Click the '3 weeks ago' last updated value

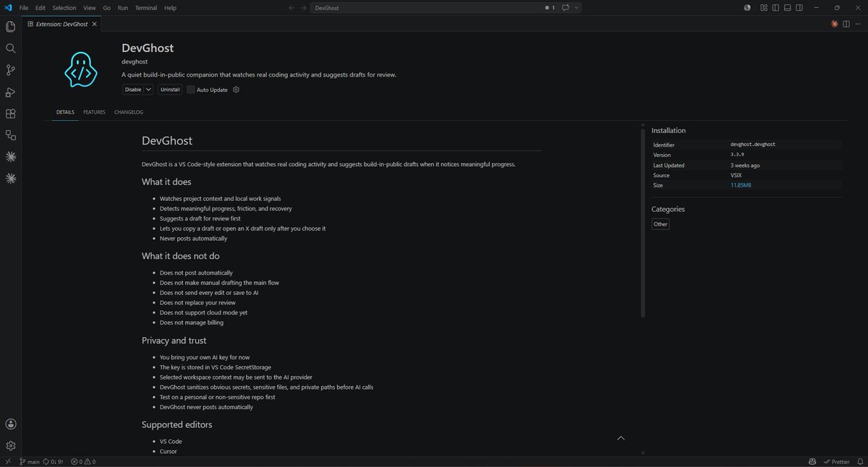pyautogui.click(x=745, y=165)
